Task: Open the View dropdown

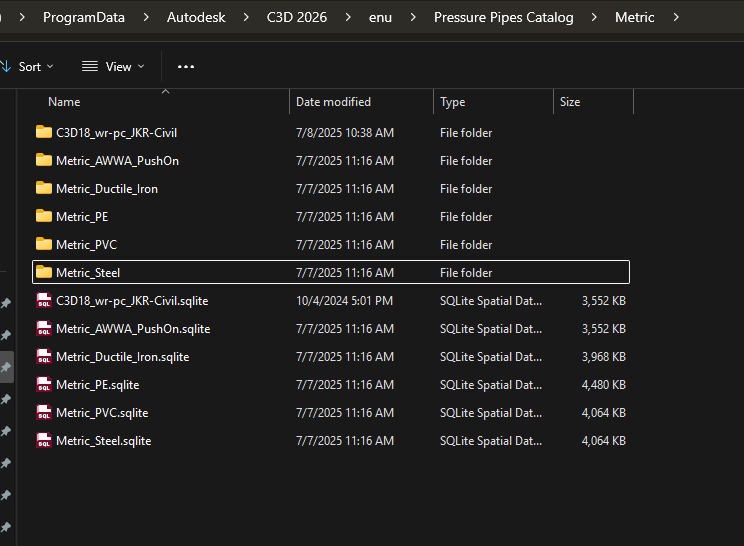Action: point(113,67)
